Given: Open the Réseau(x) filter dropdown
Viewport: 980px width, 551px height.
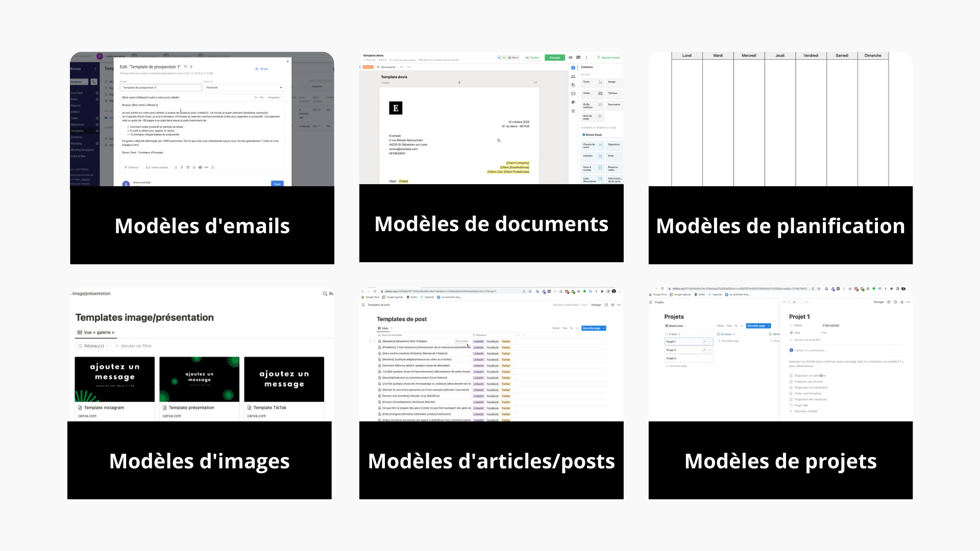Looking at the screenshot, I should (93, 346).
